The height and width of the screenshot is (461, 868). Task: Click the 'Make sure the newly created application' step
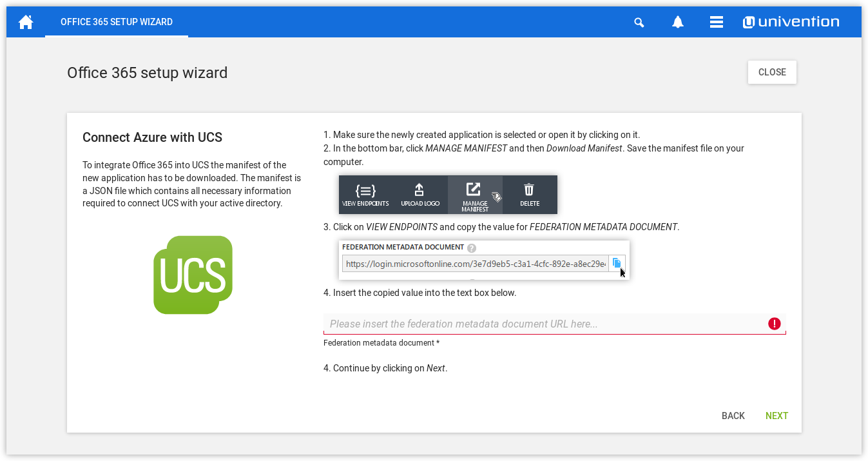pyautogui.click(x=481, y=135)
